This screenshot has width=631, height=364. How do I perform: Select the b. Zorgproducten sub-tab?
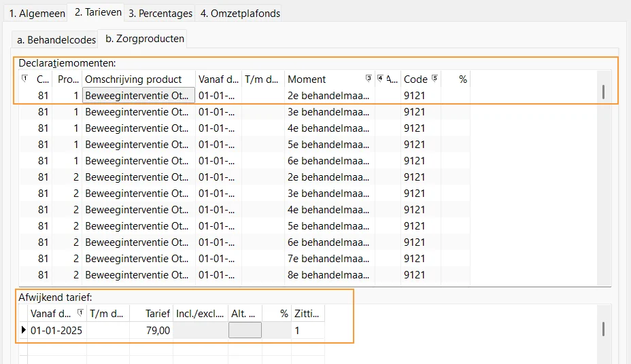144,39
